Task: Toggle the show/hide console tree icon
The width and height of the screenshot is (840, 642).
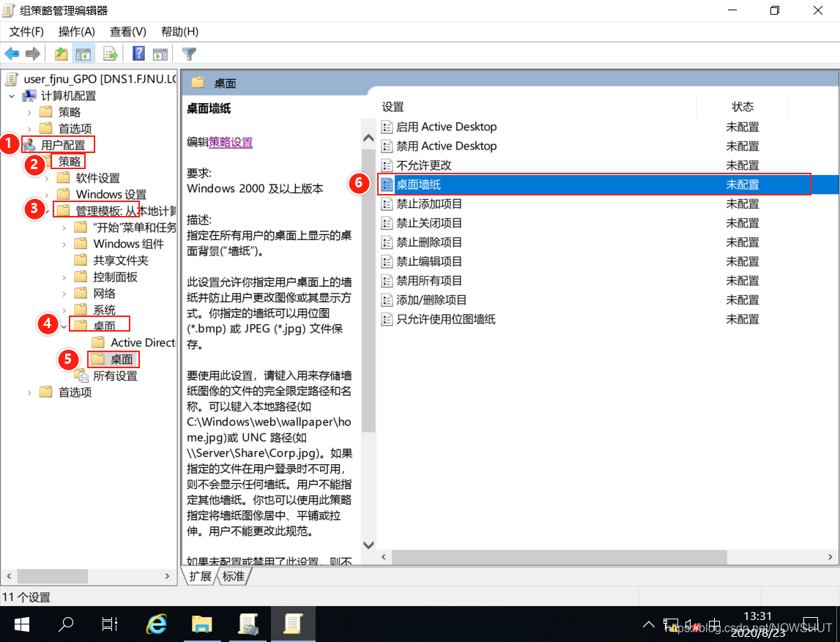Action: (83, 53)
